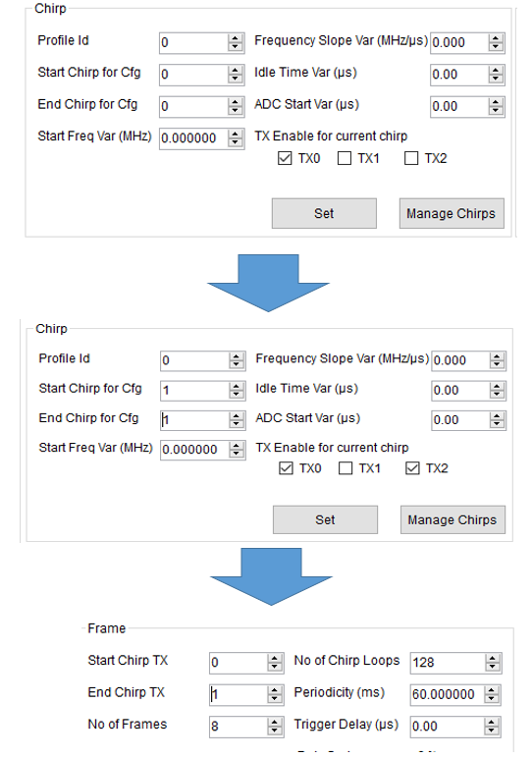Decrease Start Chirp for Cfg in top panel
The width and height of the screenshot is (532, 758).
coord(235,79)
